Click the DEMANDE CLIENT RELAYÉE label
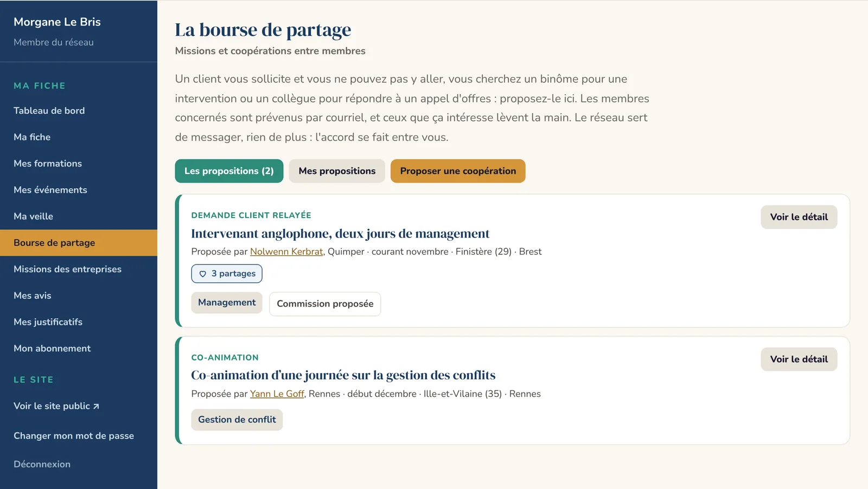Screen dimensions: 868x489 point(251,215)
